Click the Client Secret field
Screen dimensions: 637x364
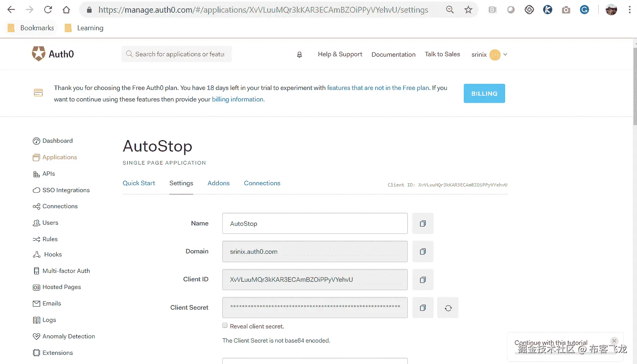tap(315, 308)
